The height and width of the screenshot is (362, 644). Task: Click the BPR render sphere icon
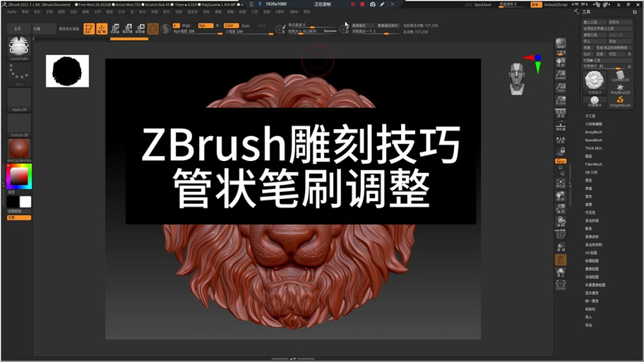(561, 44)
